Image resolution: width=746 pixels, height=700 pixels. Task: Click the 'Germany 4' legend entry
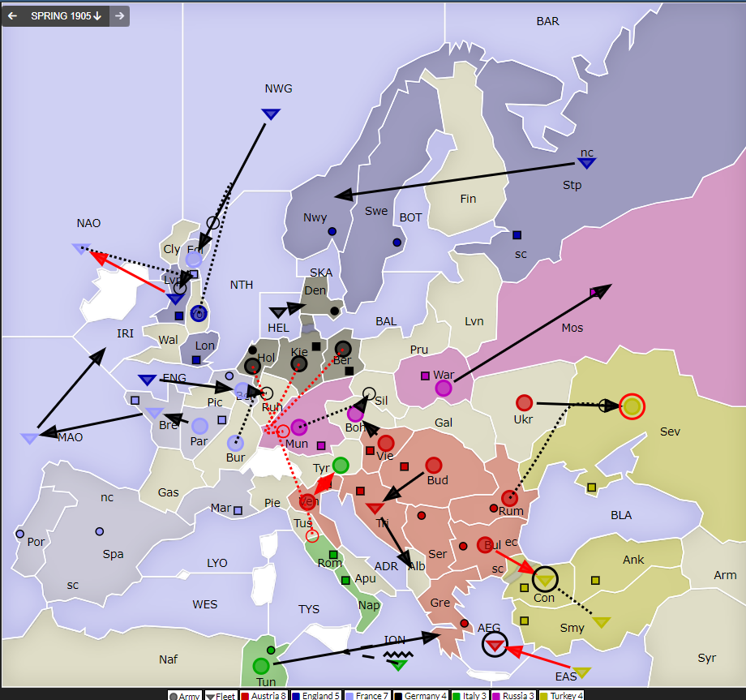pos(421,696)
